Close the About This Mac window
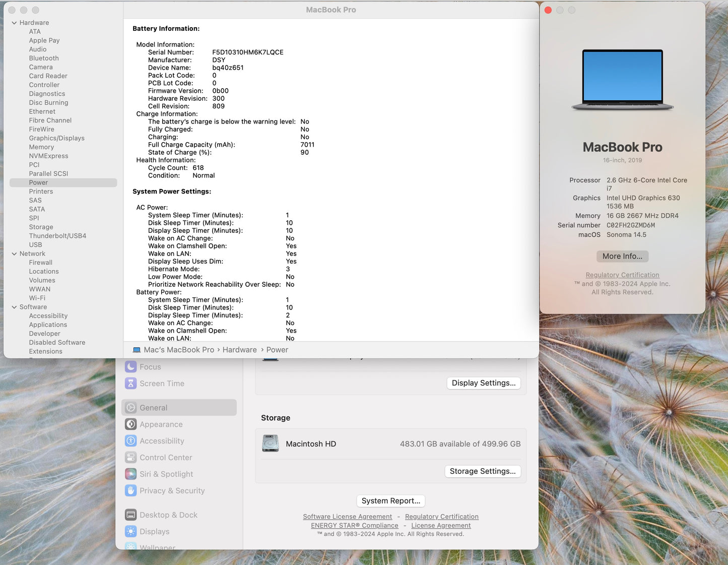 [x=548, y=10]
